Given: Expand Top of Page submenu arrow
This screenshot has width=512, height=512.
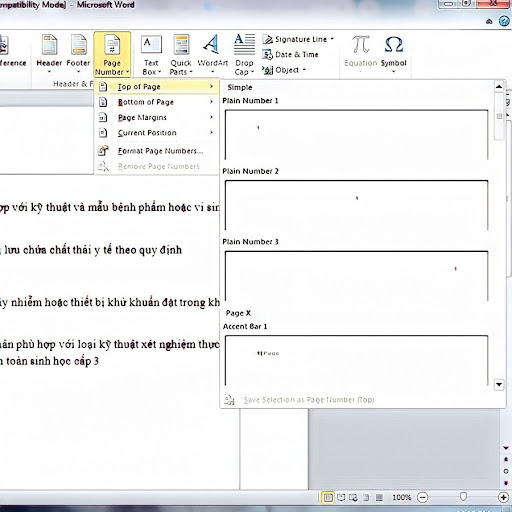Looking at the screenshot, I should pos(211,87).
